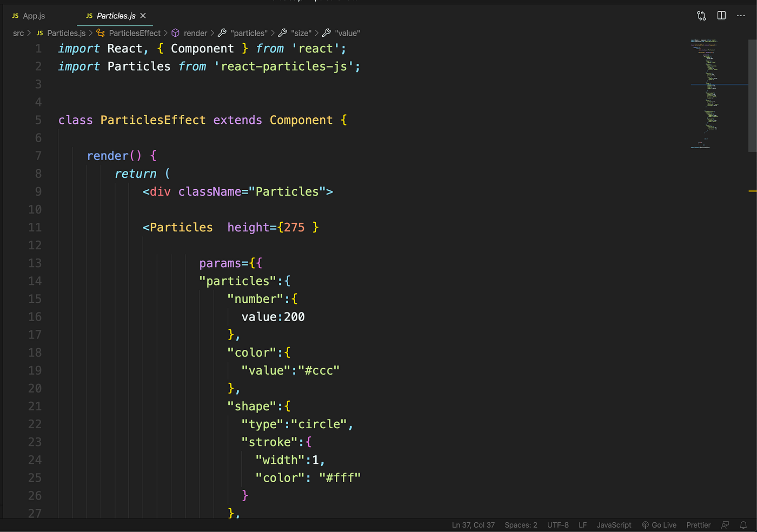Change indentation via Spaces: 2 item
This screenshot has height=532, width=757.
520,524
